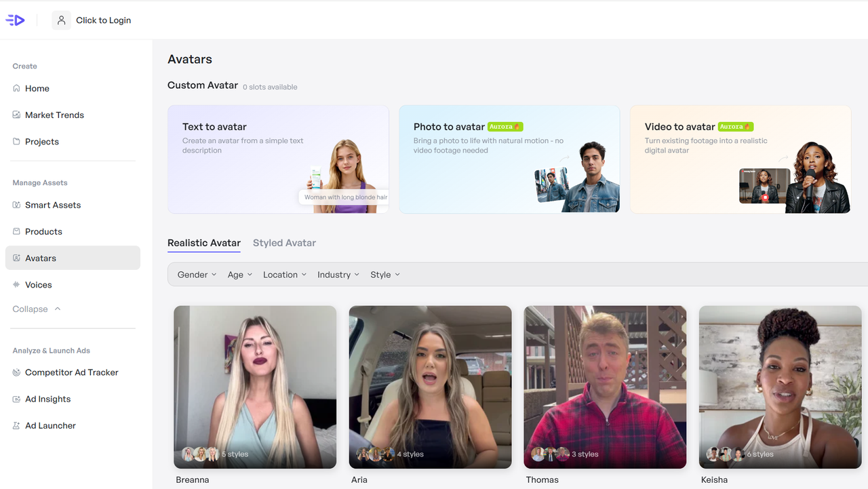Open the Video to avatar card

point(740,159)
